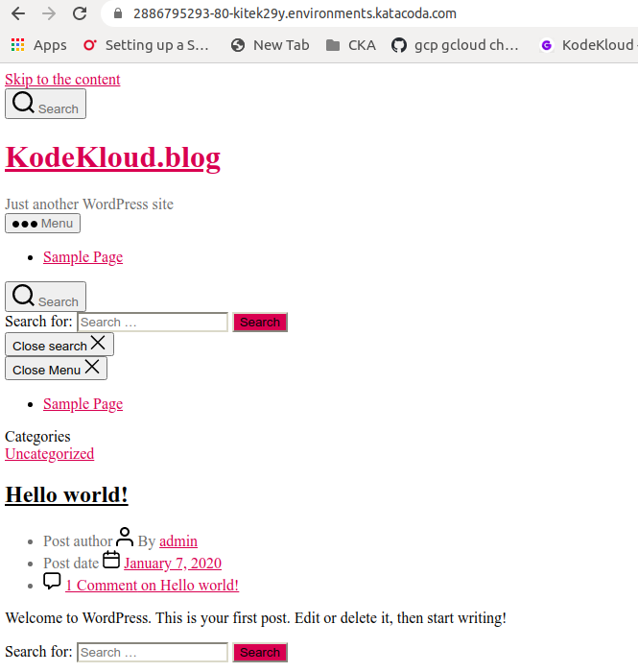Open the 'Setting up a S...' bookmark

[146, 45]
